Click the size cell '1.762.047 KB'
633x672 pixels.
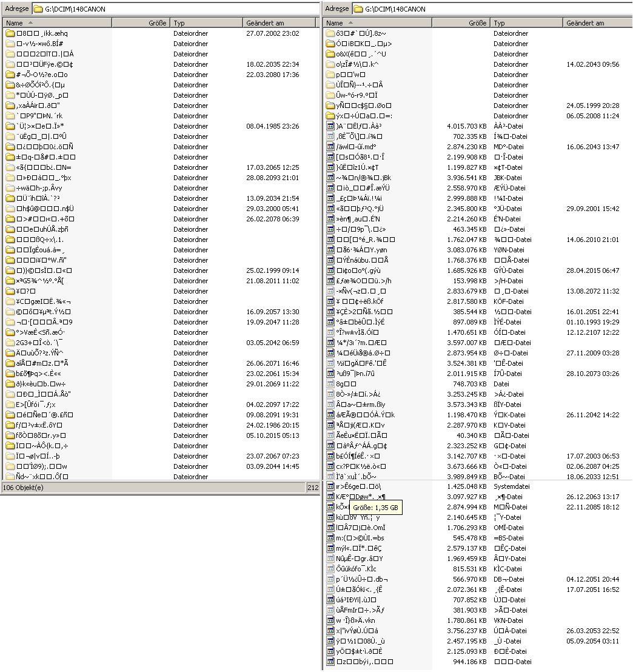point(467,240)
